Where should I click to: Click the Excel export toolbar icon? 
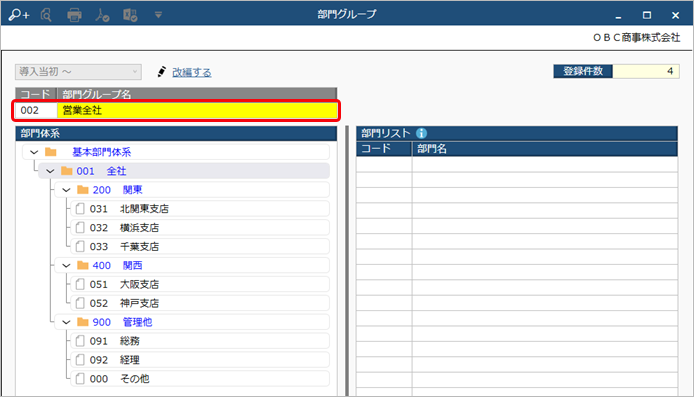coord(130,15)
